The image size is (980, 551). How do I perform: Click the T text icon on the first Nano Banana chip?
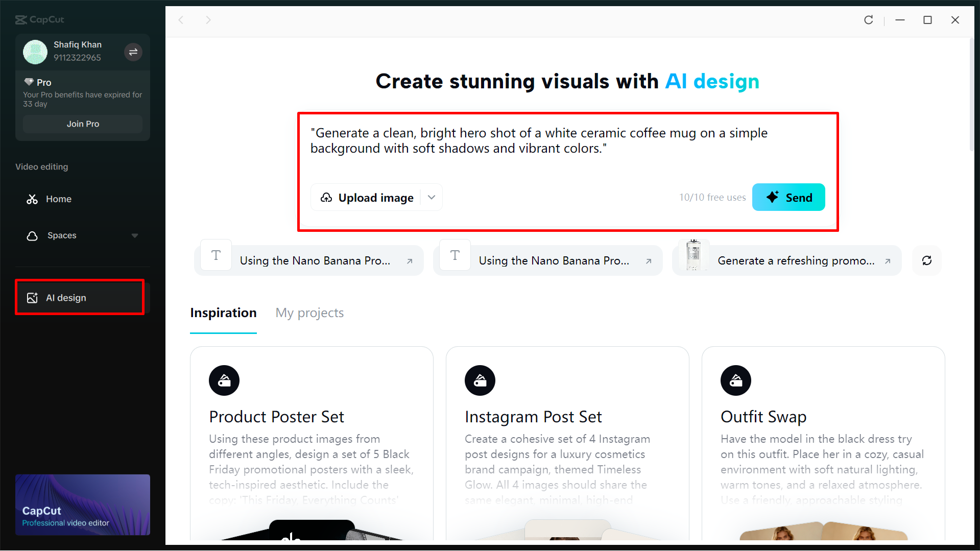[216, 255]
